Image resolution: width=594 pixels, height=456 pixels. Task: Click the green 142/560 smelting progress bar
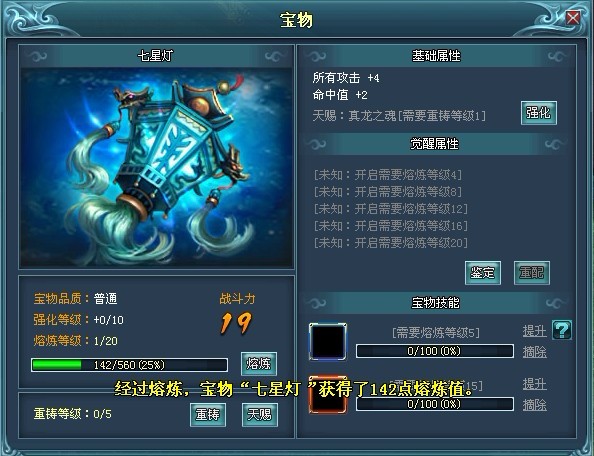130,365
